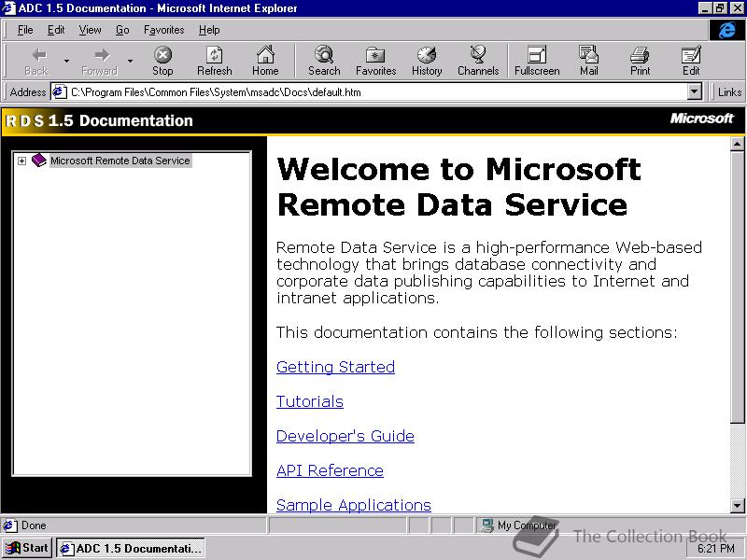Open the Sample Applications link

click(x=354, y=505)
